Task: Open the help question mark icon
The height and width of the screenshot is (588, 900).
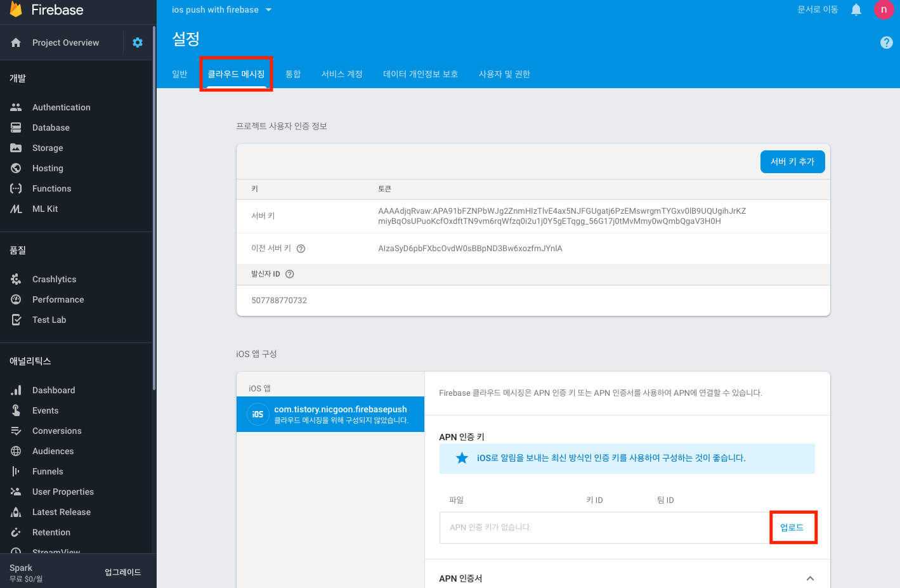Action: (887, 42)
